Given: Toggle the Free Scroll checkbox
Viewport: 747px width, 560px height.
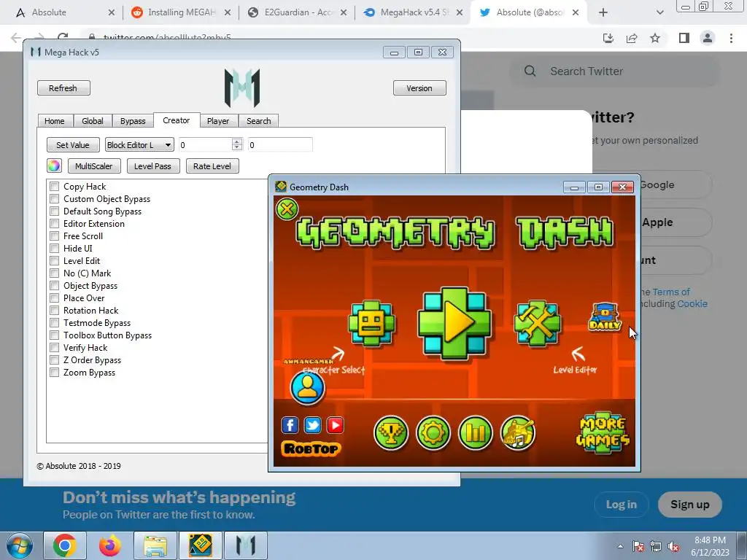Looking at the screenshot, I should click(54, 236).
